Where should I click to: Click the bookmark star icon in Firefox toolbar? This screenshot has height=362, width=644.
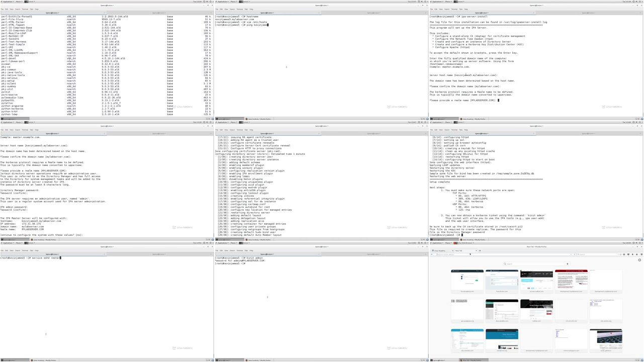coord(620,254)
